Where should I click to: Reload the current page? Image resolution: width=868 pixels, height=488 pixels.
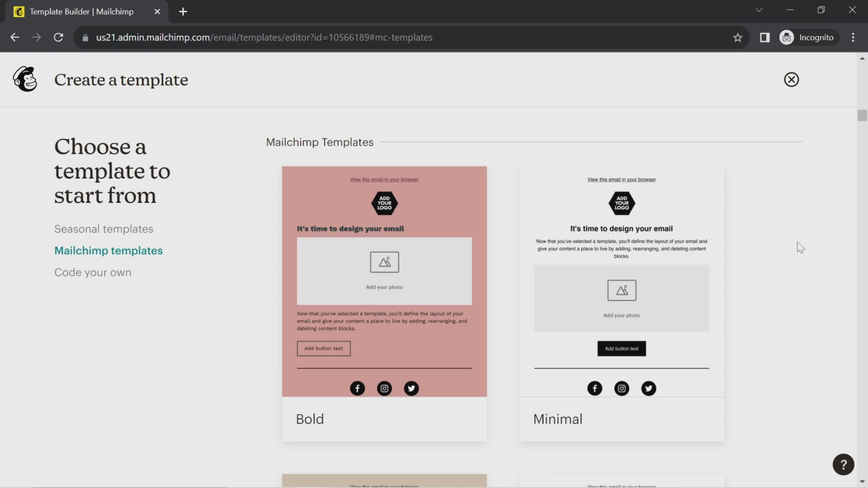tap(59, 37)
